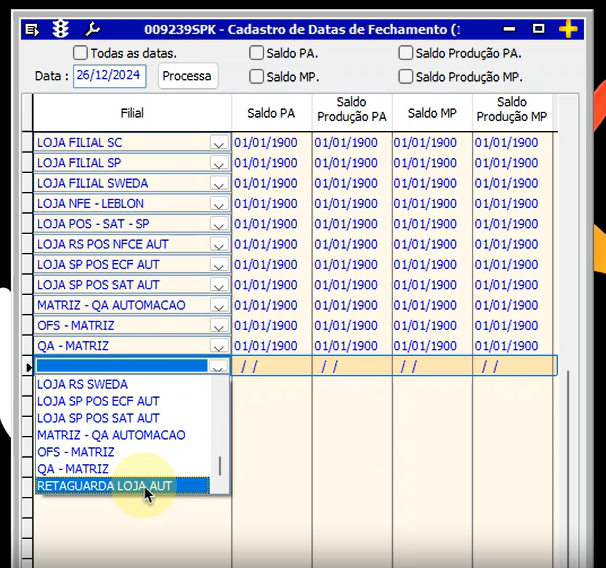Enable Saldo Produção PA. checkbox
606x568 pixels.
[405, 53]
